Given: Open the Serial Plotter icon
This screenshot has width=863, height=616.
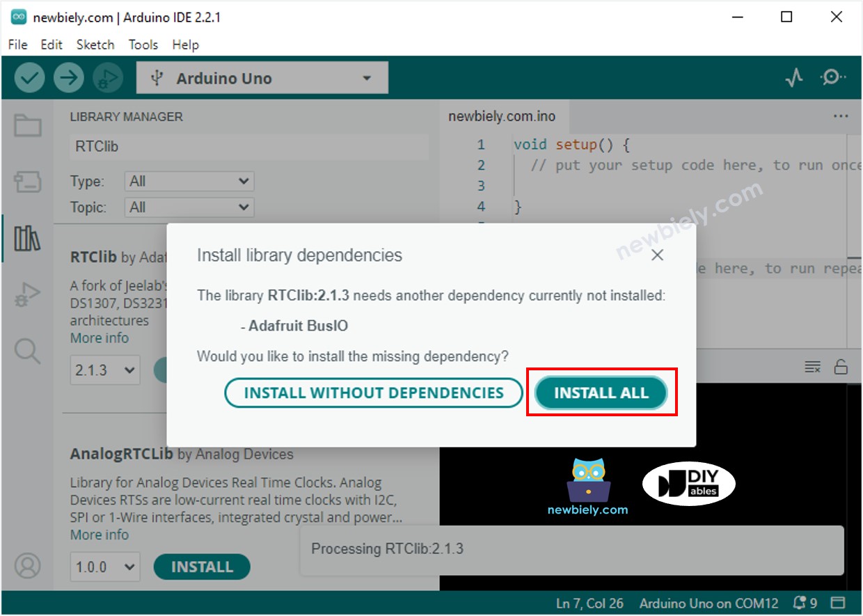Looking at the screenshot, I should pyautogui.click(x=794, y=78).
